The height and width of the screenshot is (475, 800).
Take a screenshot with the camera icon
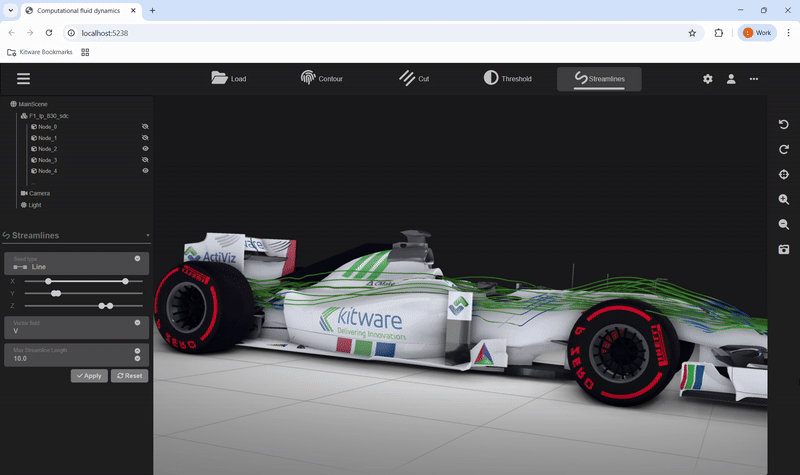[x=784, y=249]
